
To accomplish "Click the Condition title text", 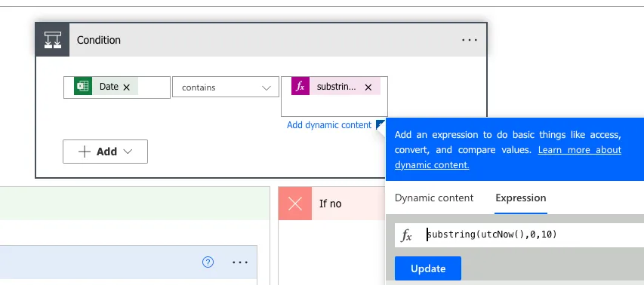I will click(99, 40).
